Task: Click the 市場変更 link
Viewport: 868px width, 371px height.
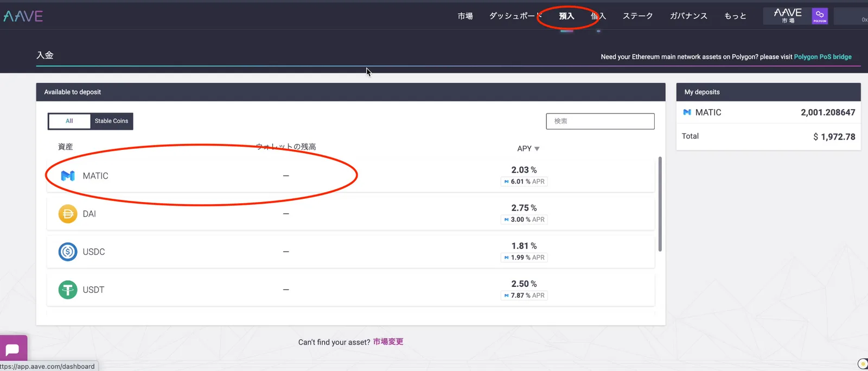Action: coord(388,342)
